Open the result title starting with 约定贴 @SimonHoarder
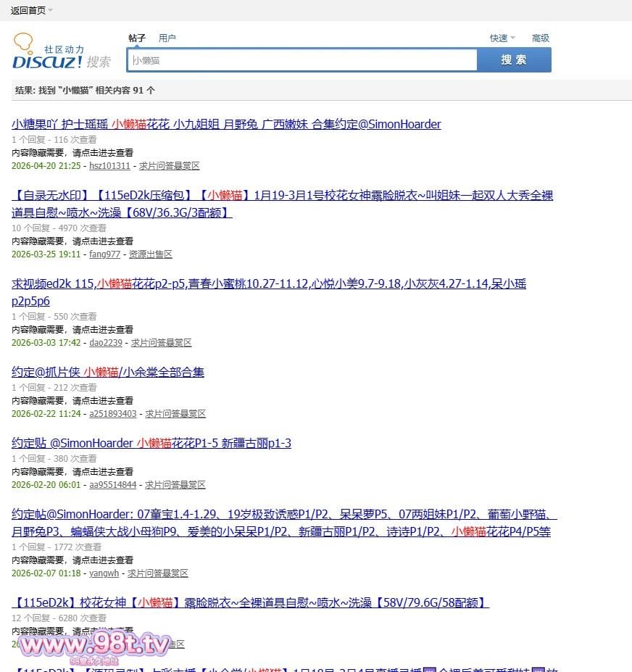This screenshot has height=672, width=632. click(151, 443)
